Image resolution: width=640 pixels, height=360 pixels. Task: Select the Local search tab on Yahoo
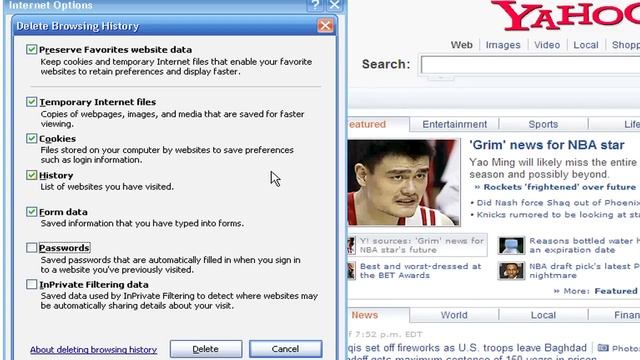pyautogui.click(x=586, y=45)
